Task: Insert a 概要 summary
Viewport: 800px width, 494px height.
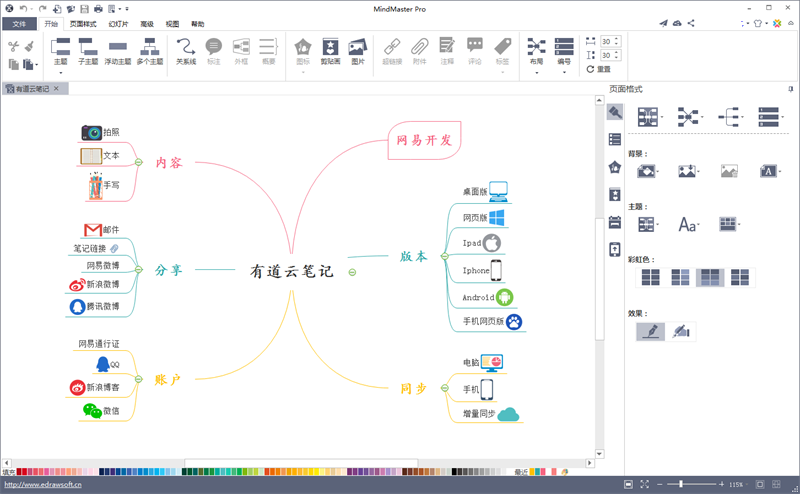Action: pos(268,52)
